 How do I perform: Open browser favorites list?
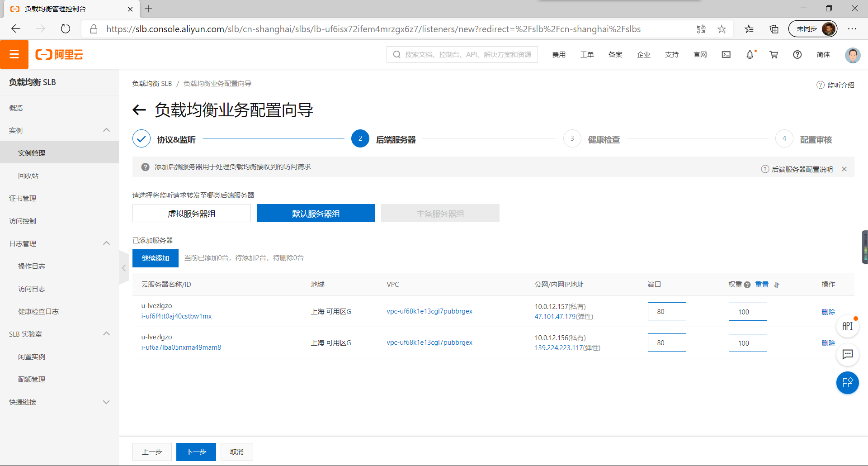coord(749,29)
